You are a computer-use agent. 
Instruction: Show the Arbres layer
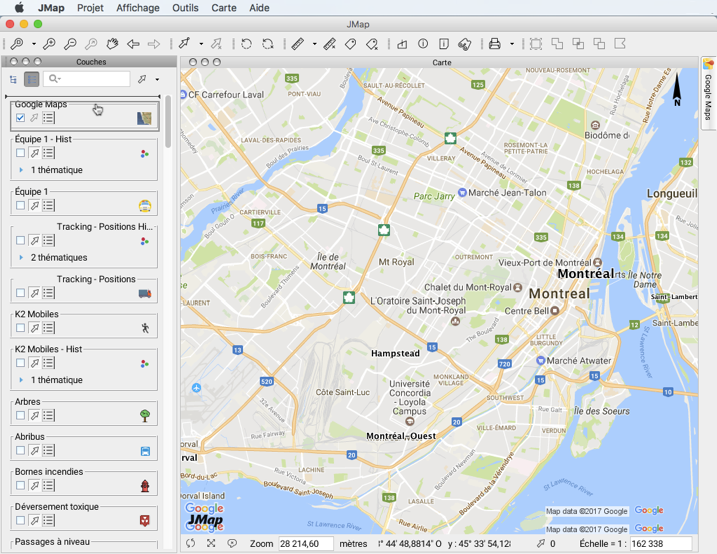tap(20, 416)
